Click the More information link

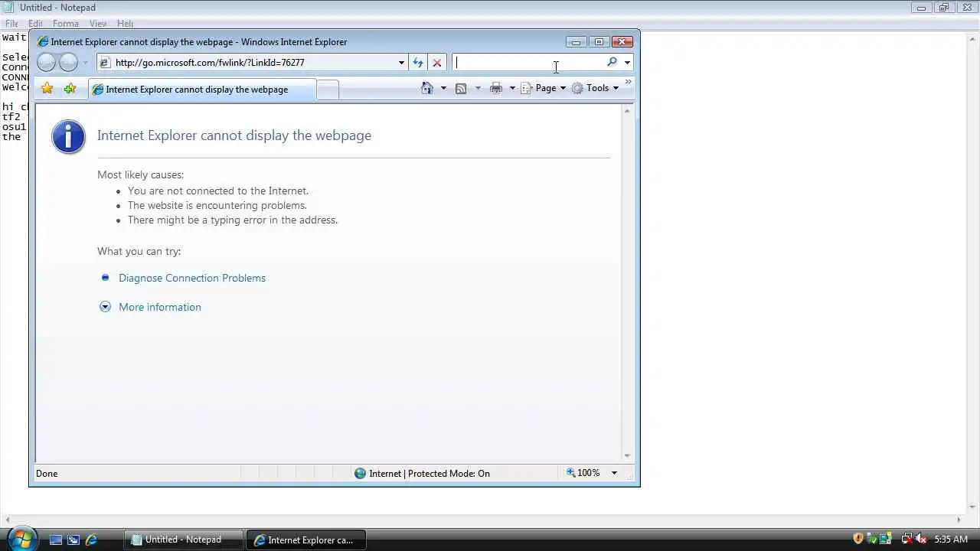pos(160,307)
